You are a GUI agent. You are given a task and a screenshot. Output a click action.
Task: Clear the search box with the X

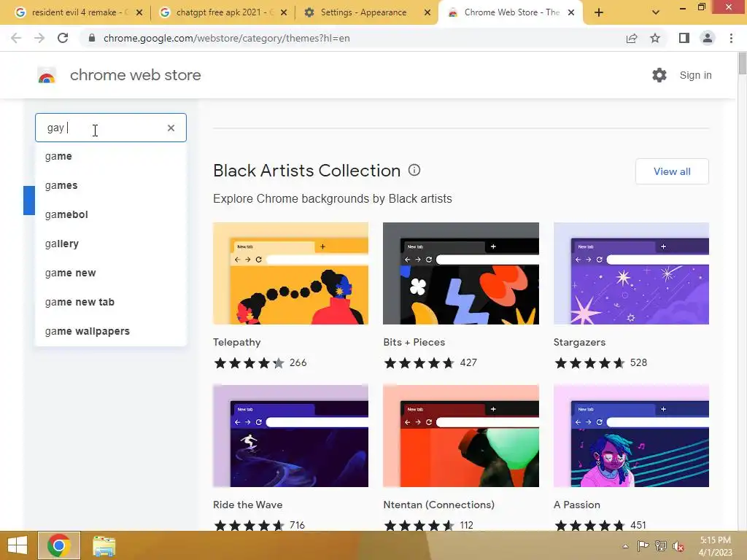(x=171, y=128)
